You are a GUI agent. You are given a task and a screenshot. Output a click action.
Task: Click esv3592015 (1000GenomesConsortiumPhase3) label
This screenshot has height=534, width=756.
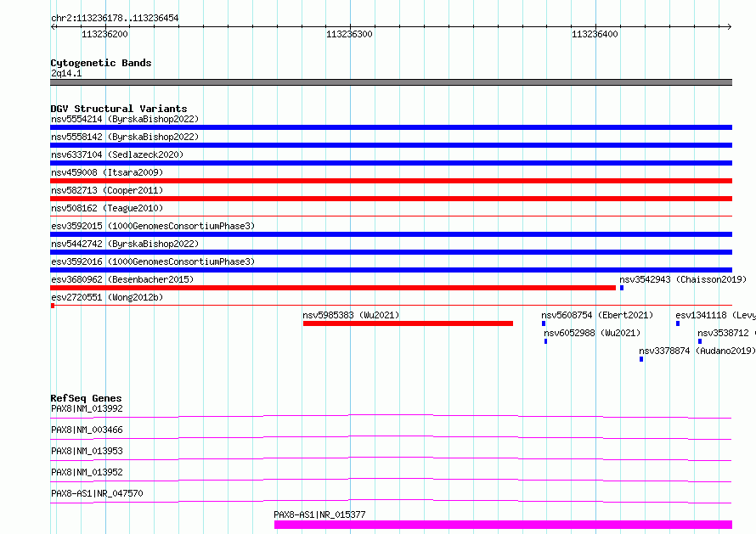[x=153, y=226]
